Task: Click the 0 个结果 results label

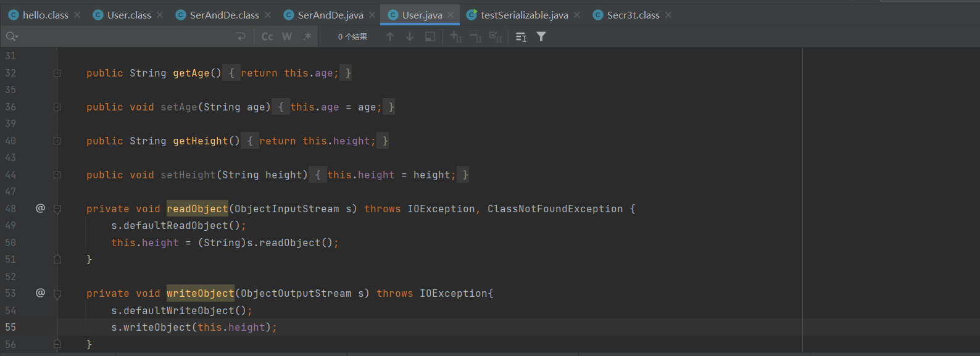Action: pos(352,37)
